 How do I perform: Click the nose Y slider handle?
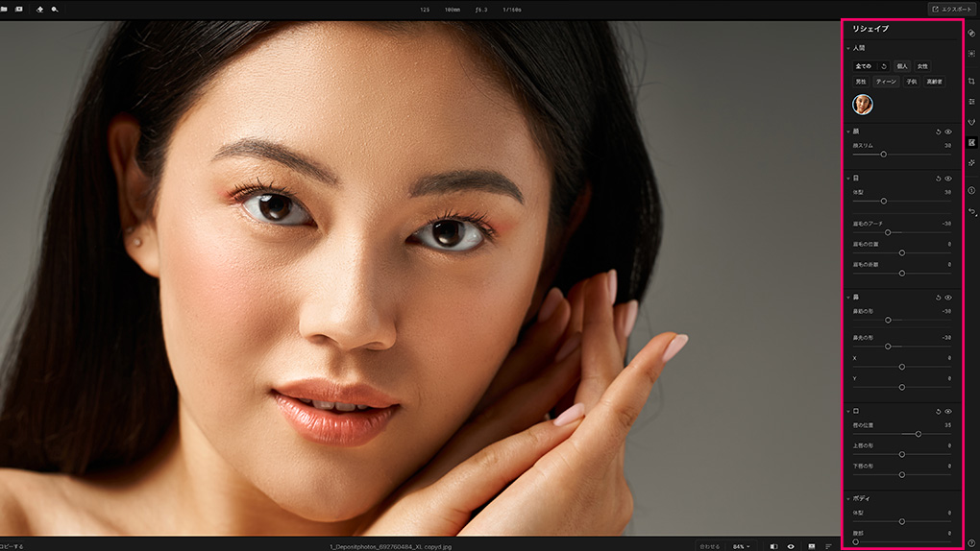[902, 387]
